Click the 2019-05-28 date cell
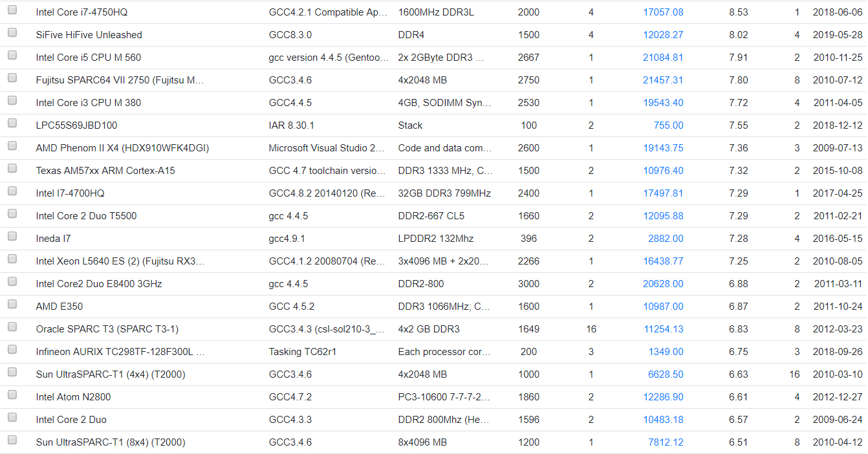Viewport: 868px width, 454px height. click(838, 35)
